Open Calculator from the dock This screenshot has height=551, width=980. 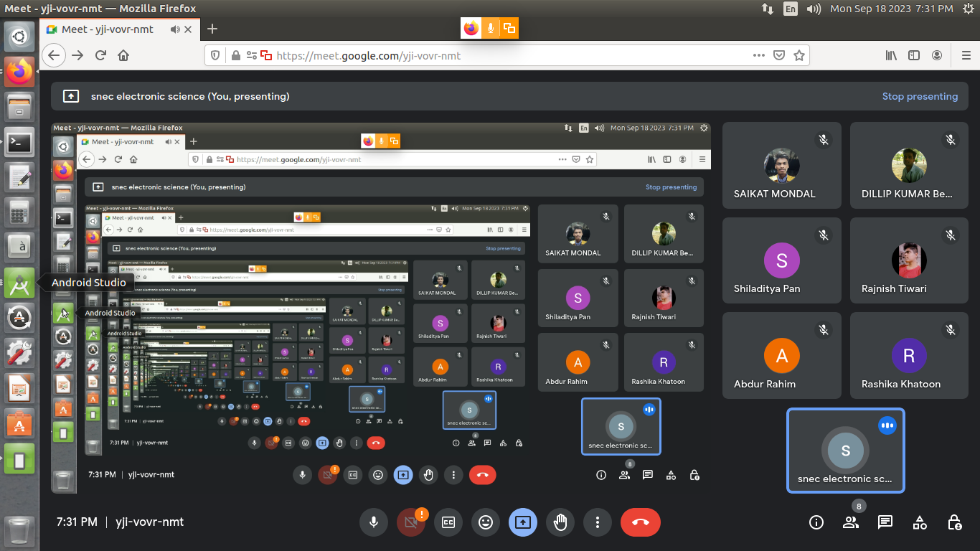click(x=19, y=212)
